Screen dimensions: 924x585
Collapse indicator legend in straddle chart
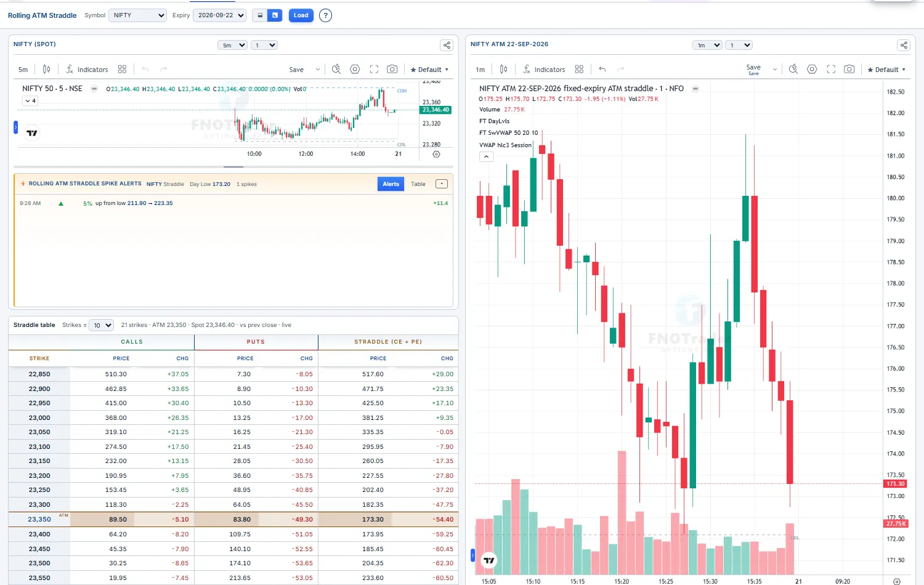tap(486, 157)
